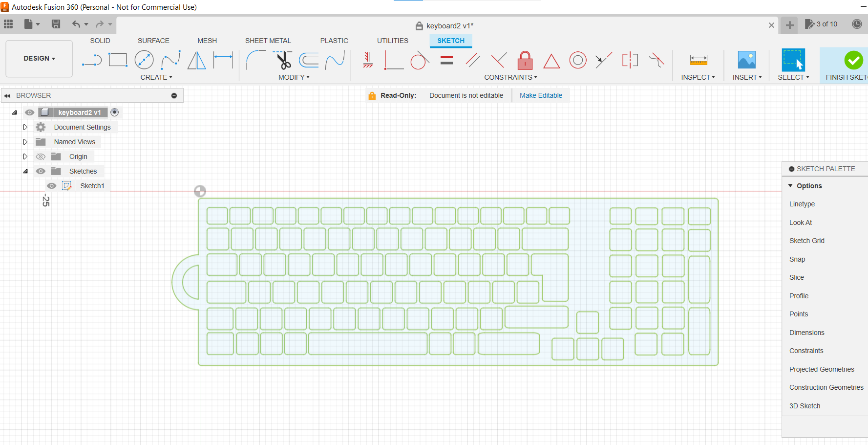This screenshot has height=445, width=868.
Task: Hide Sketch1 using its eye icon
Action: 51,185
